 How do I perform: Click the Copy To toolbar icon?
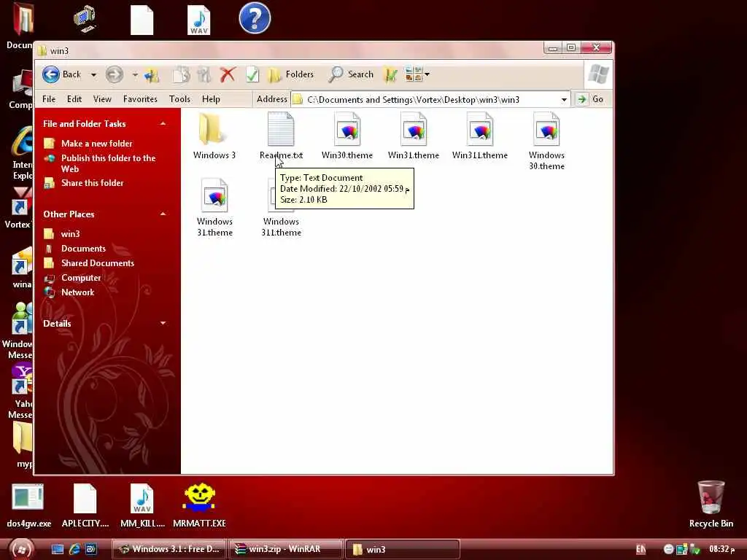click(x=181, y=74)
